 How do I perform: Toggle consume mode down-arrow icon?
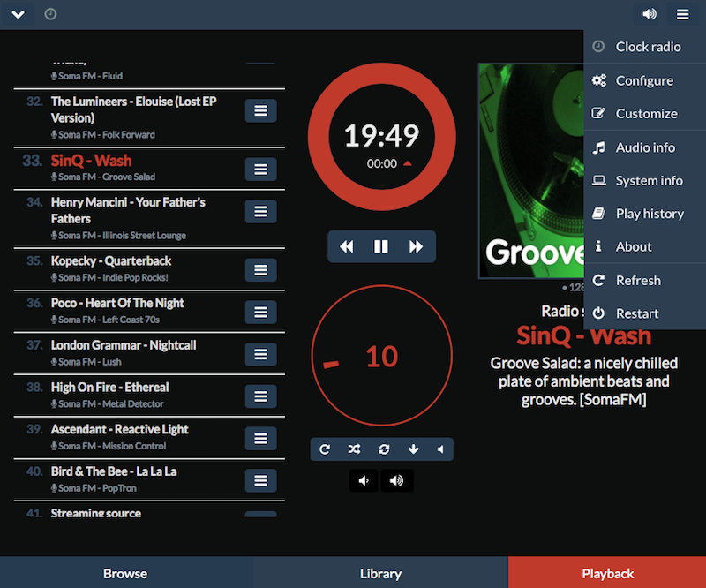pos(413,449)
